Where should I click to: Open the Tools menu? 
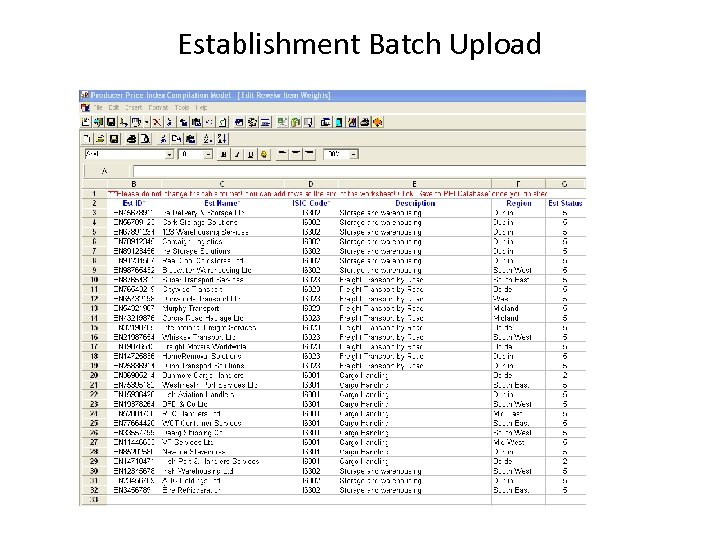(182, 107)
